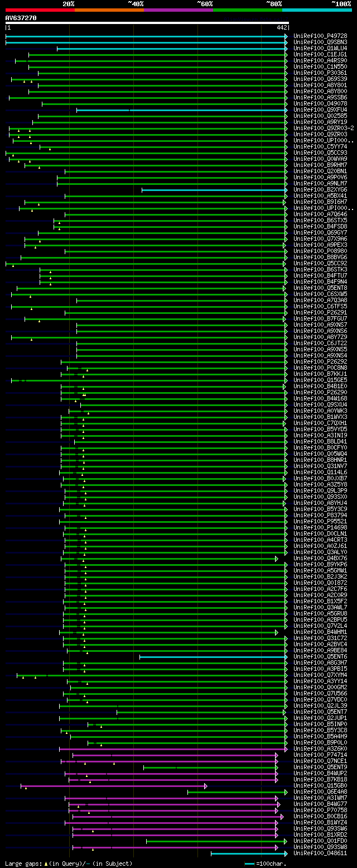Open hit UniRef100_P30361

click(320, 73)
